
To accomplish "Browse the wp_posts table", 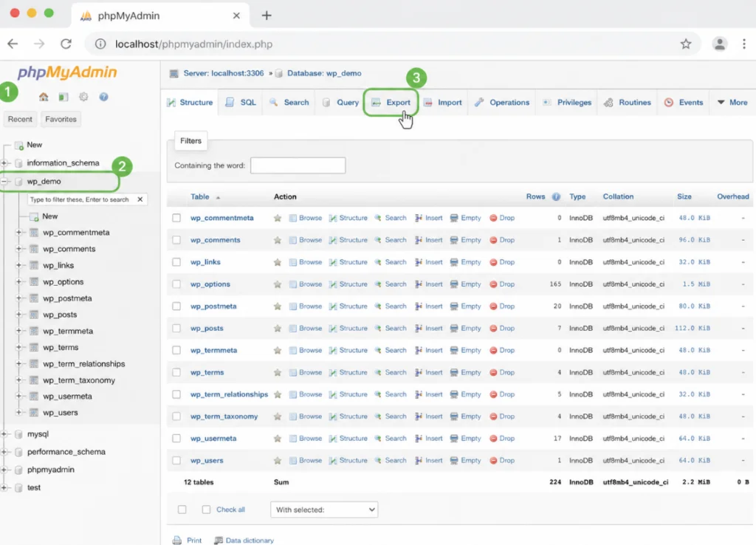I will 305,328.
